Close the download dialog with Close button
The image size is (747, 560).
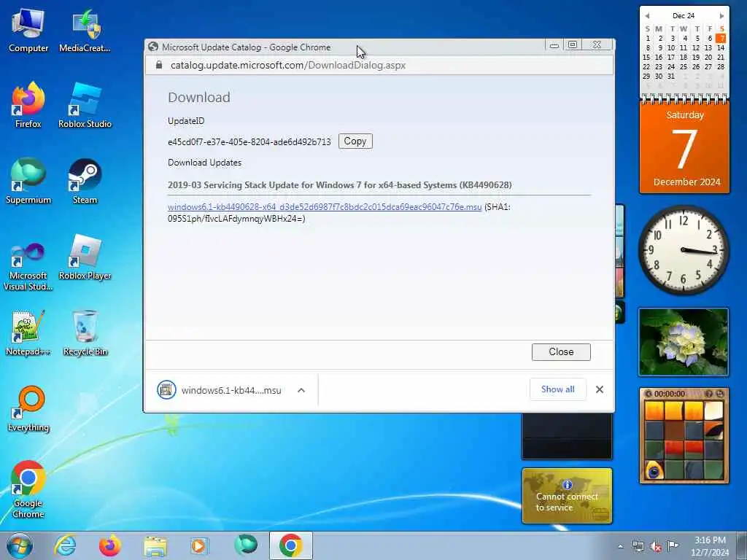561,352
